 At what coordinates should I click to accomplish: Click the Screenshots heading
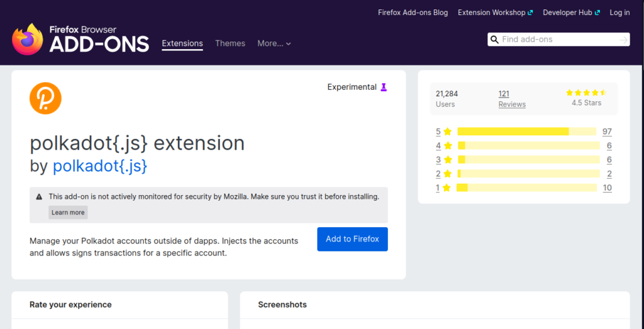[x=282, y=304]
